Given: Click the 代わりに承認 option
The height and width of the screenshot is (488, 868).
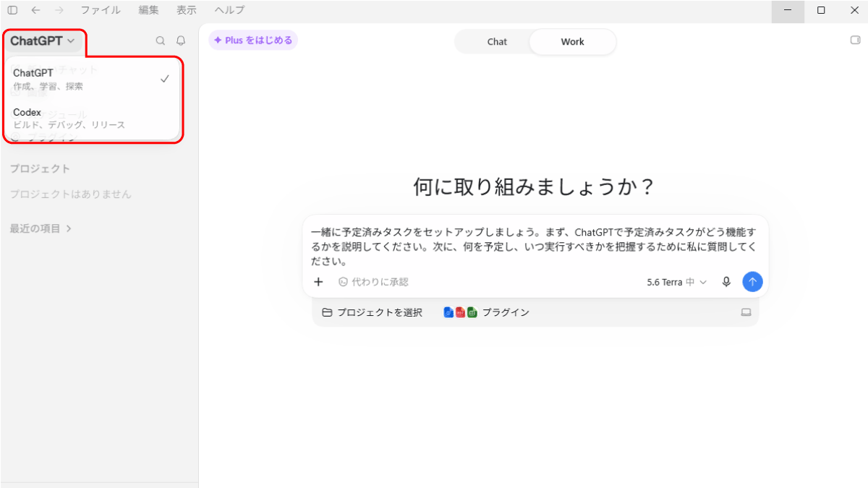Looking at the screenshot, I should 373,282.
